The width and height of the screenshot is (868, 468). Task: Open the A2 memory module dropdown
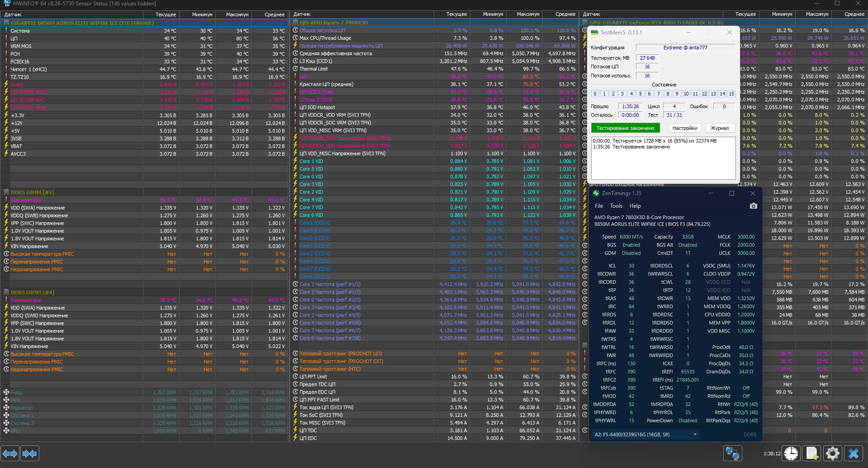pyautogui.click(x=645, y=435)
